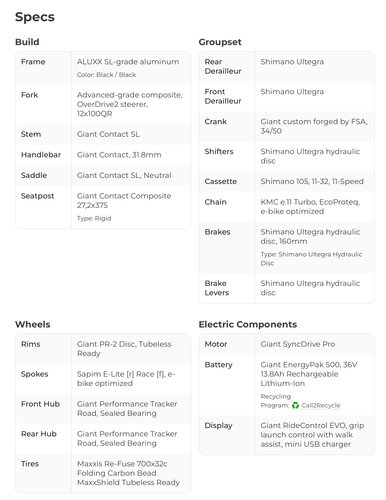The height and width of the screenshot is (500, 386).
Task: Click the Brakes row label
Action: [x=217, y=232]
